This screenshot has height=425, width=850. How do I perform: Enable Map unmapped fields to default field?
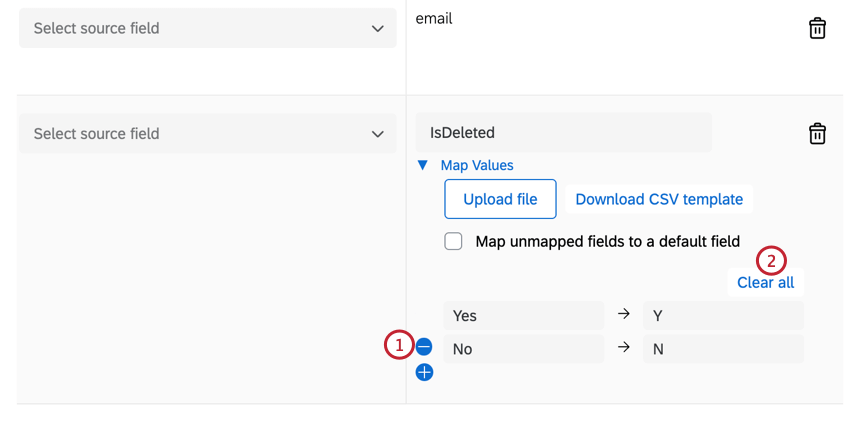tap(453, 241)
